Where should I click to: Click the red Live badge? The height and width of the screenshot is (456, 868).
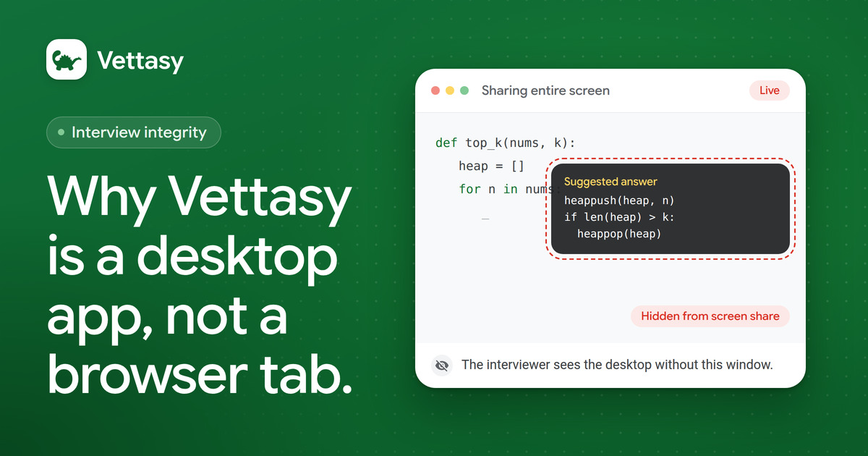pyautogui.click(x=770, y=90)
